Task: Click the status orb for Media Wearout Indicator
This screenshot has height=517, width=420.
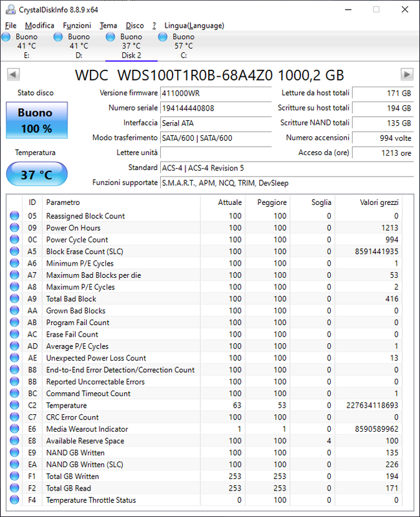Action: coord(14,429)
